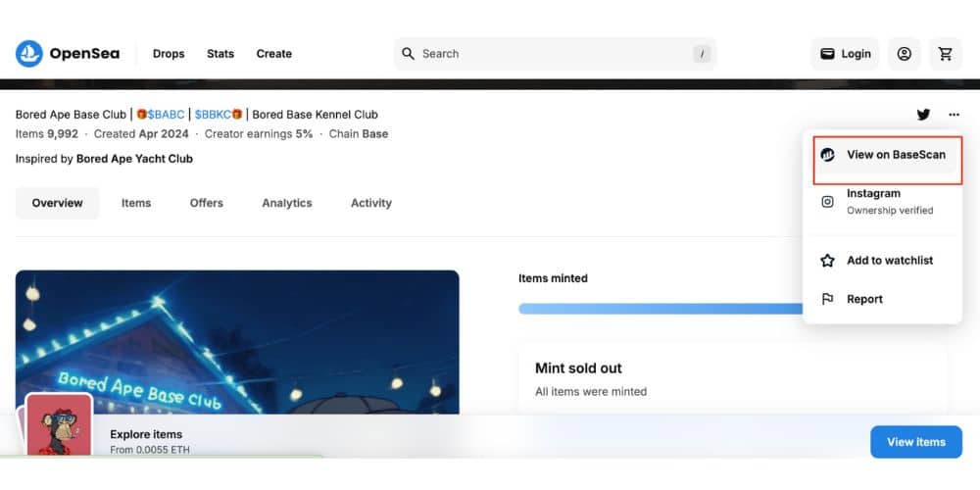
Task: Focus the Search input field
Action: 554,54
